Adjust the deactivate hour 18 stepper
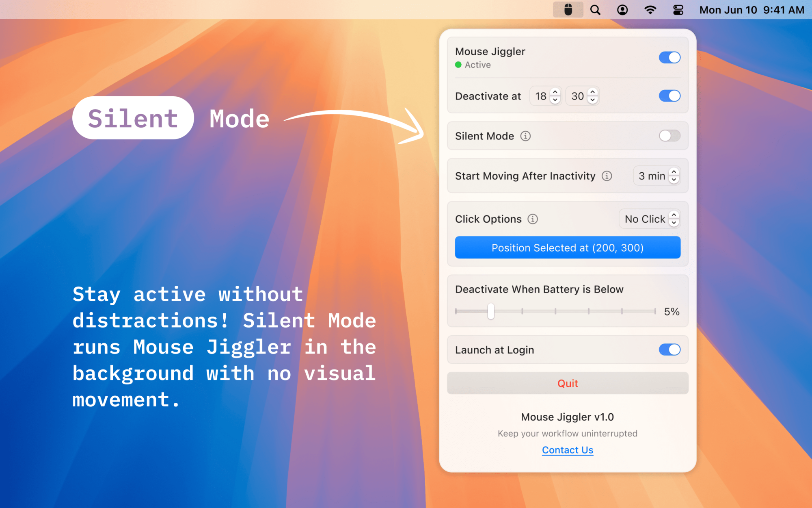 555,96
